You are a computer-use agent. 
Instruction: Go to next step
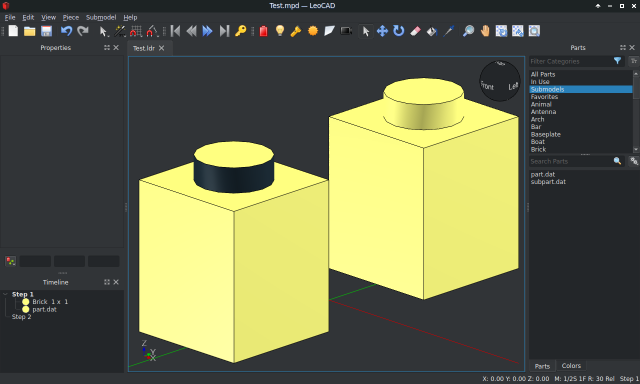tap(207, 31)
